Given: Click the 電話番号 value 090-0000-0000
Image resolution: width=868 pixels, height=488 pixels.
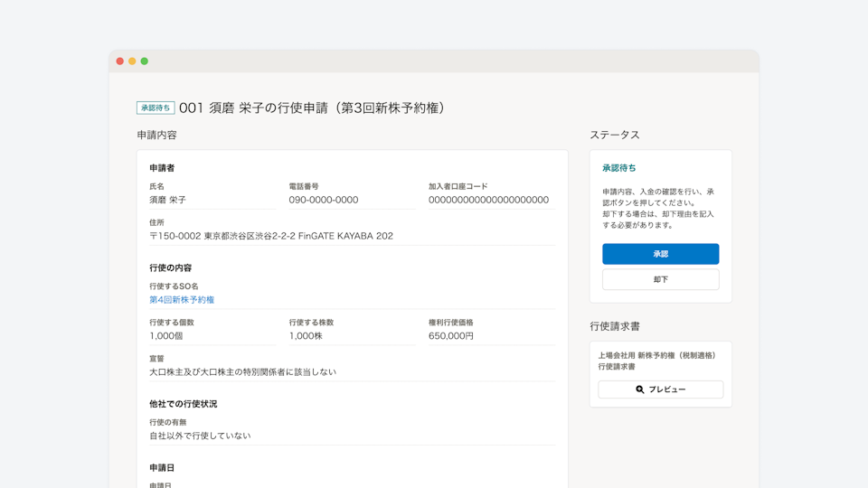Looking at the screenshot, I should tap(324, 200).
